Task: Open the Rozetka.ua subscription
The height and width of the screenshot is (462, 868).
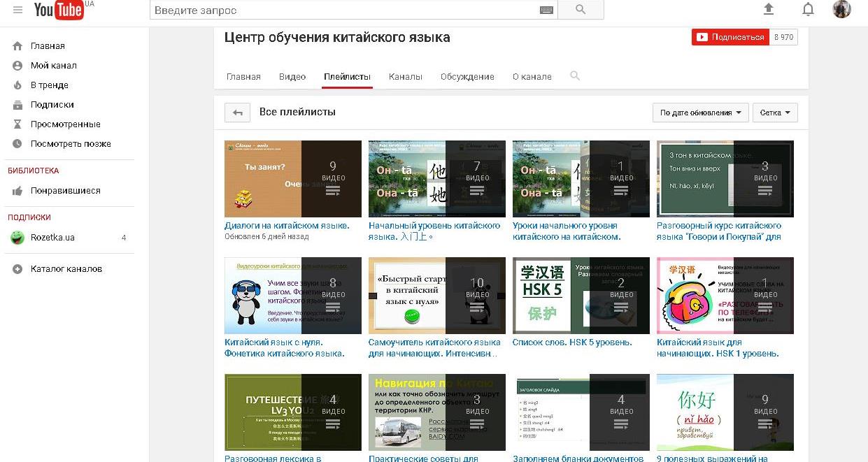Action: point(52,238)
